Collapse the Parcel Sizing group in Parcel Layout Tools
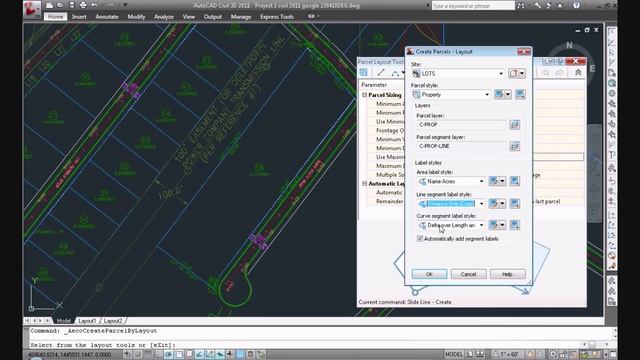This screenshot has height=360, width=640. click(364, 95)
